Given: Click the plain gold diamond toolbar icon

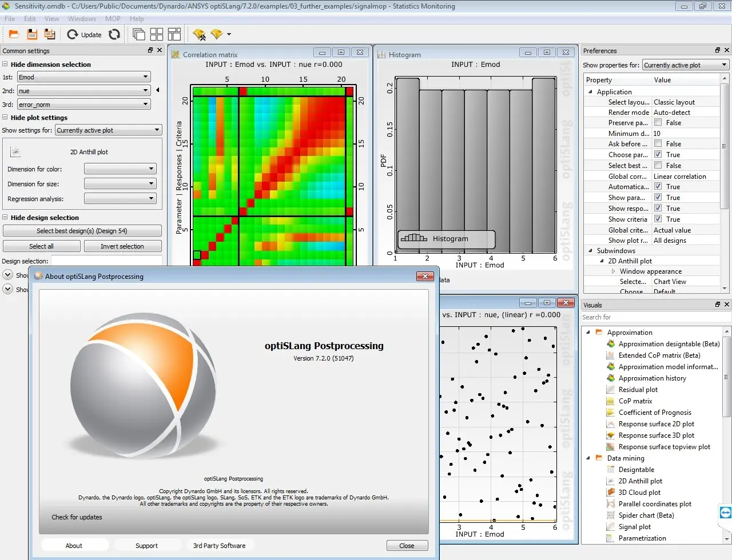Looking at the screenshot, I should [216, 34].
